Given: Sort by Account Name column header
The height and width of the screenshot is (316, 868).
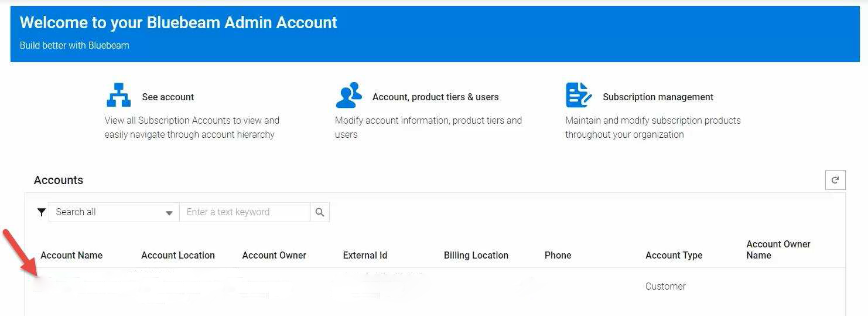Looking at the screenshot, I should pos(71,256).
